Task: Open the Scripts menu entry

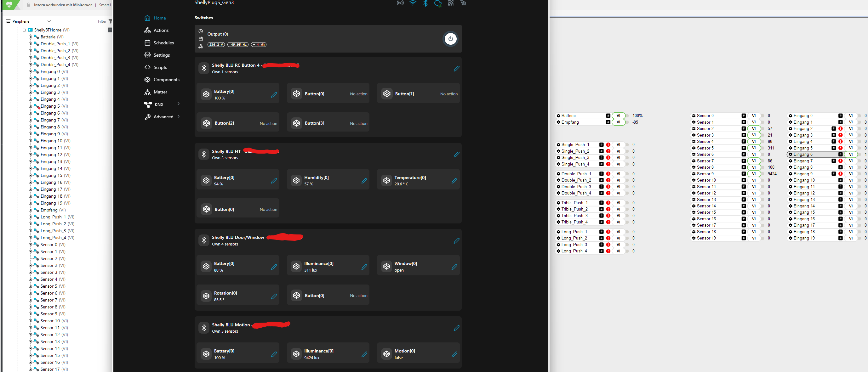Action: tap(160, 67)
